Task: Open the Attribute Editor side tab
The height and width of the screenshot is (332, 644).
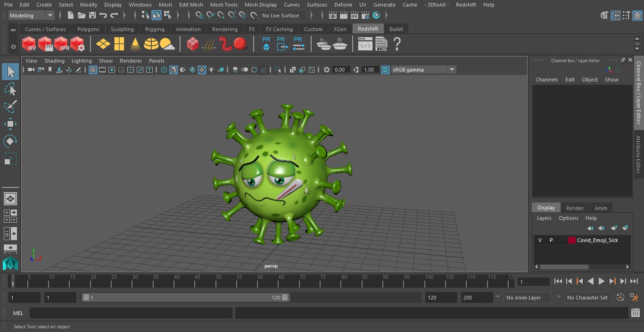Action: pyautogui.click(x=639, y=155)
